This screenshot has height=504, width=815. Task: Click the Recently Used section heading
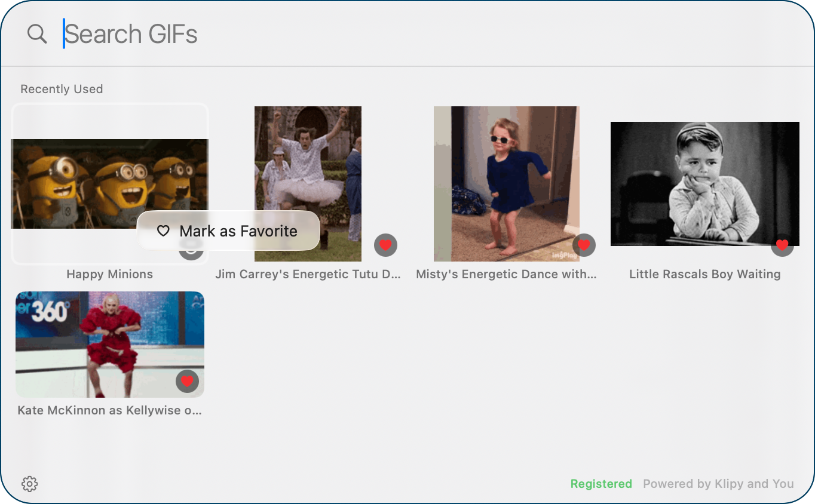point(62,89)
